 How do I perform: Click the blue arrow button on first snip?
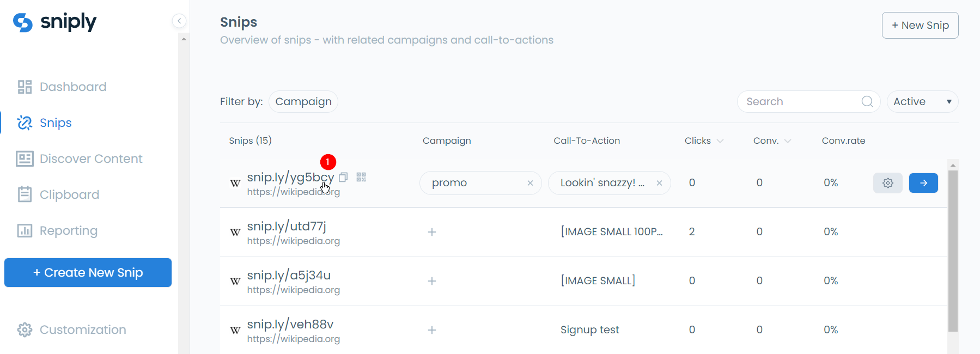tap(923, 183)
